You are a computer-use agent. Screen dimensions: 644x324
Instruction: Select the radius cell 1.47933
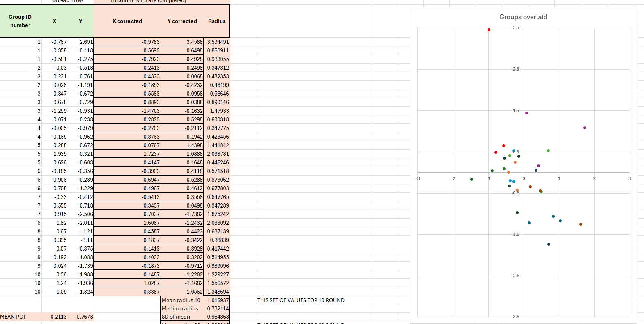click(x=217, y=111)
